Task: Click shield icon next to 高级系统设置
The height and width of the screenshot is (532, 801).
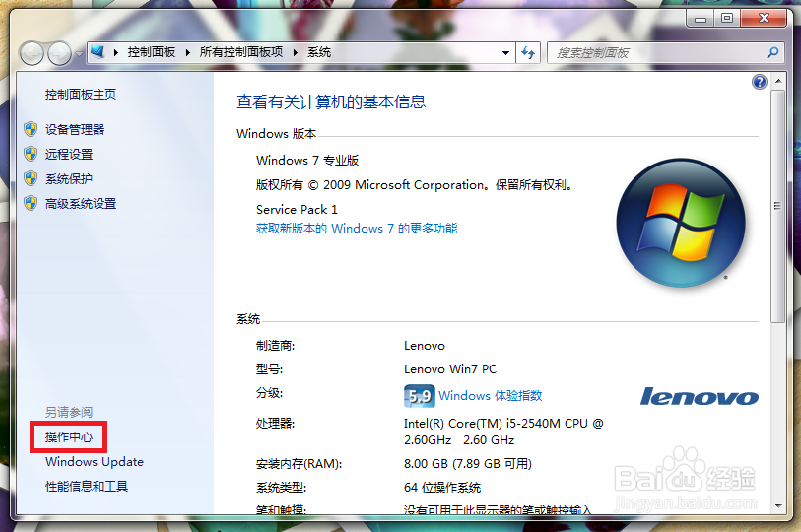Action: click(31, 203)
